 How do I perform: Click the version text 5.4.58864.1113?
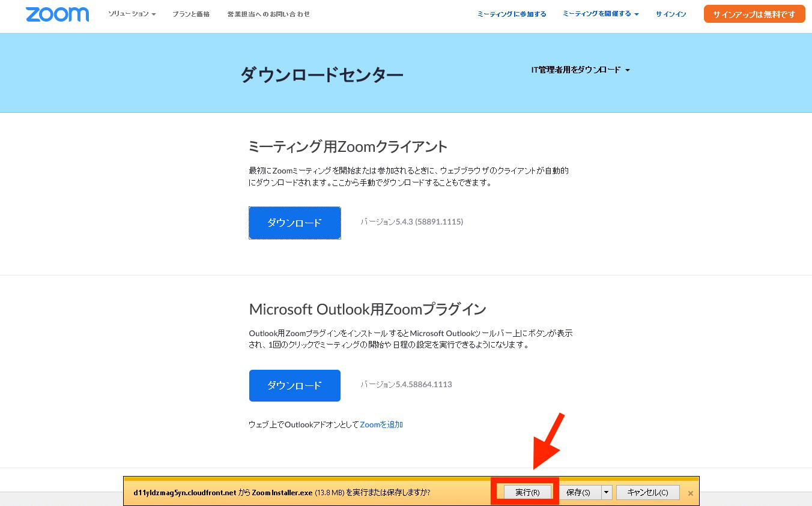[x=407, y=384]
